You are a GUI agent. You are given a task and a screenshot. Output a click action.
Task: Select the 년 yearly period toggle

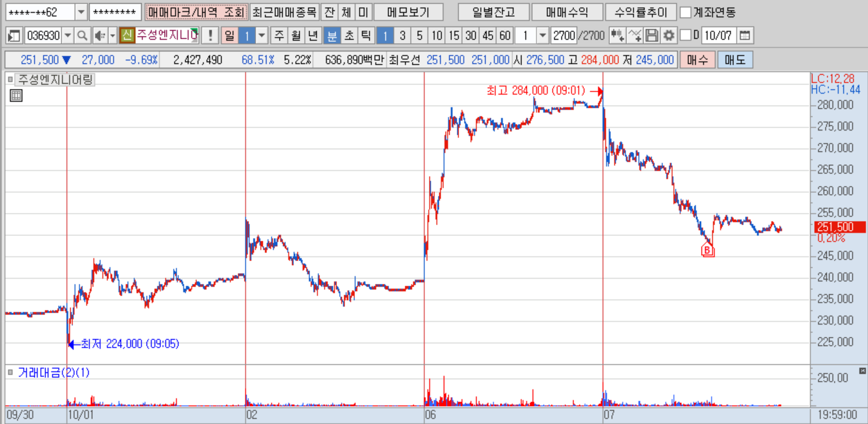tap(312, 35)
